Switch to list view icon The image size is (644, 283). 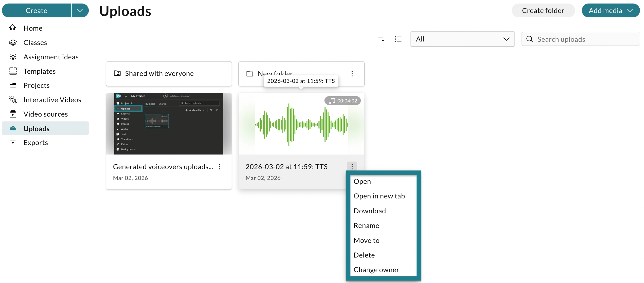click(x=398, y=39)
